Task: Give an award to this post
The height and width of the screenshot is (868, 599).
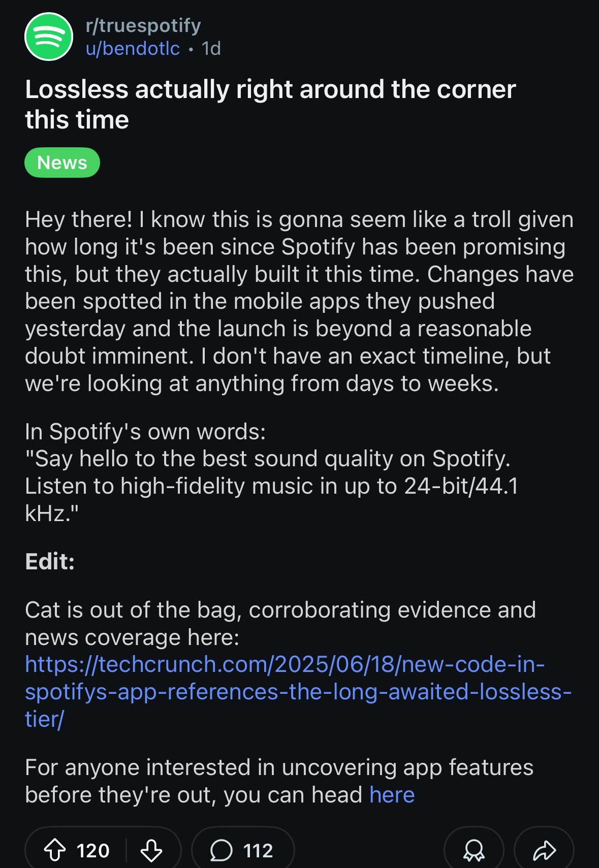Action: point(474,850)
